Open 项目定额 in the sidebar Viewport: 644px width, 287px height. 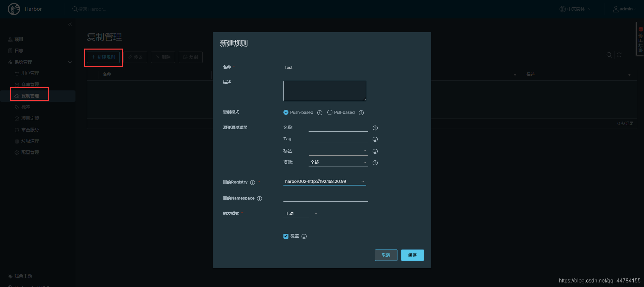point(30,119)
